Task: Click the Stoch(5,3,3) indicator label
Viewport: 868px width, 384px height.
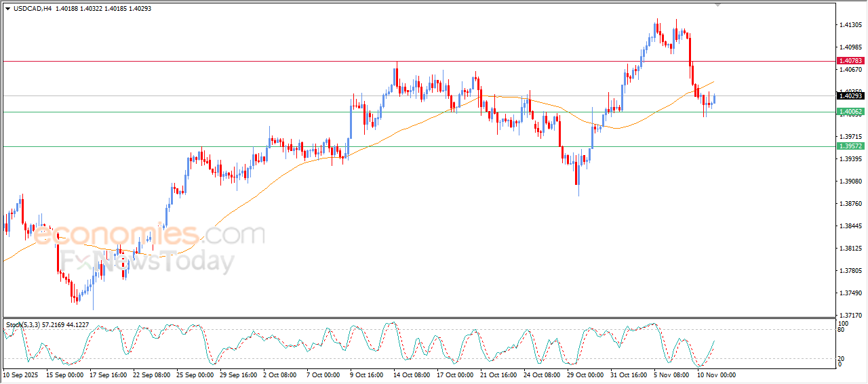Action: [x=24, y=325]
